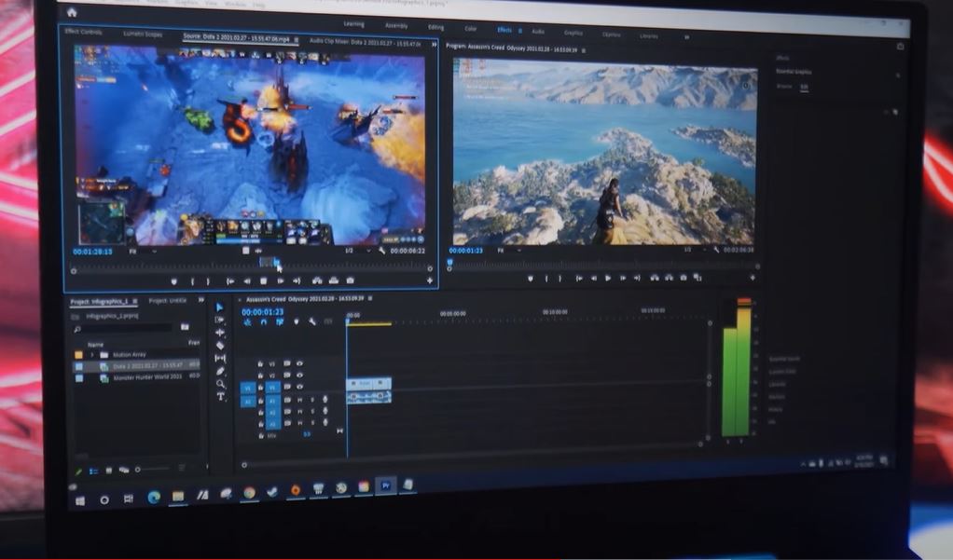Expand the Motion Array bin
Image resolution: width=953 pixels, height=560 pixels.
click(x=91, y=355)
